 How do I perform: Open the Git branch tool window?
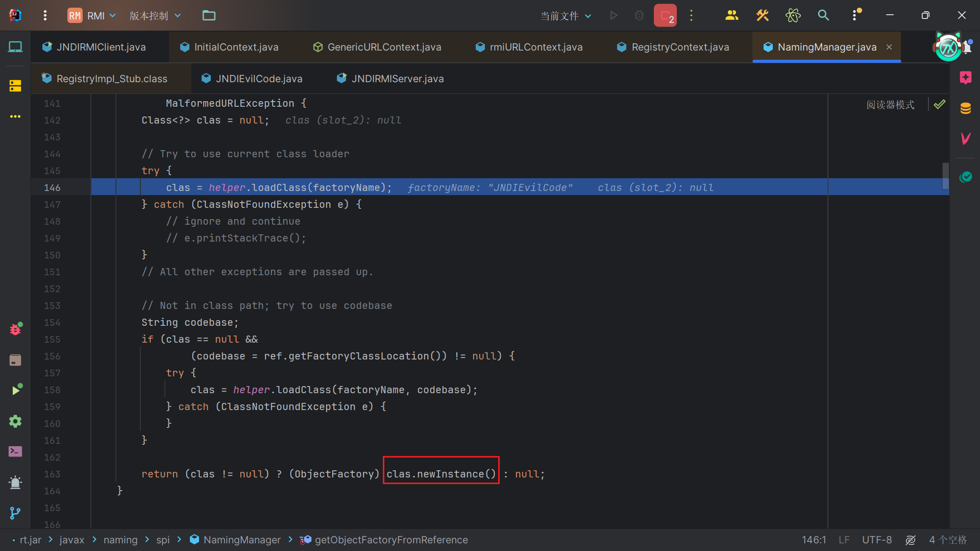pos(15,513)
